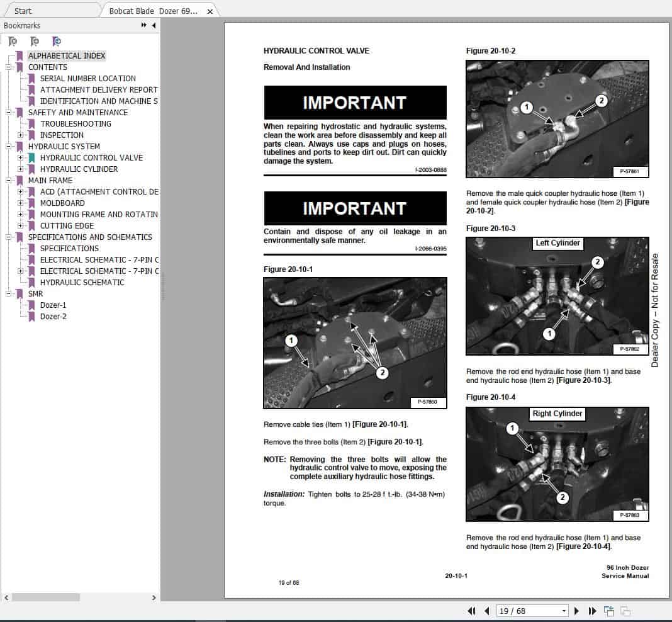The height and width of the screenshot is (622, 672).
Task: Click the teal HYDRAULIC CONTROL VALVE bookmark icon
Action: tap(31, 158)
